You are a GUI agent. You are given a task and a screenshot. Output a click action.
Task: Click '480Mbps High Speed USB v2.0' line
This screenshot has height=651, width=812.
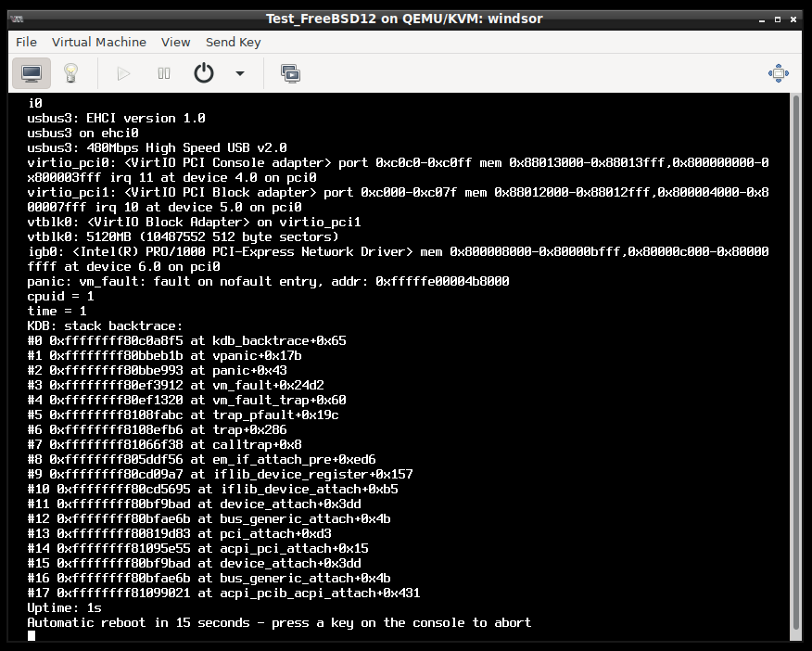157,148
